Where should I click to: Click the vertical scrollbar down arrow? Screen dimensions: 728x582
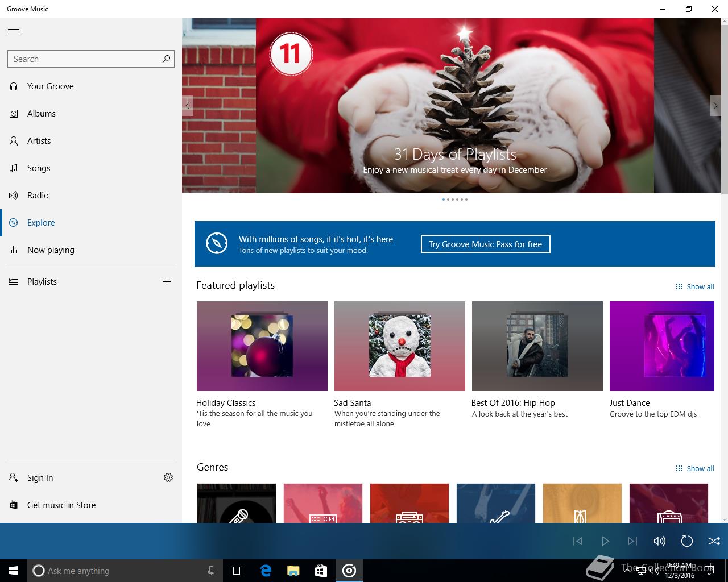click(x=724, y=518)
